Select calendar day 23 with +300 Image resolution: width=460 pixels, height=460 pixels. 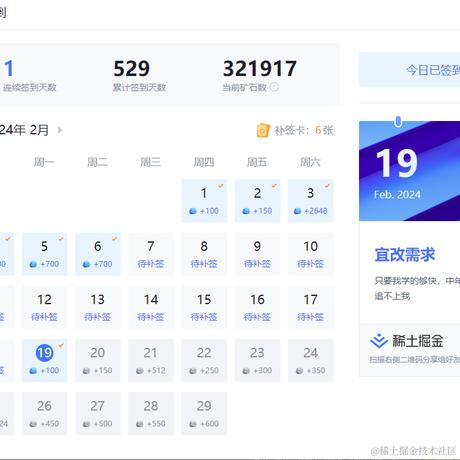click(257, 360)
